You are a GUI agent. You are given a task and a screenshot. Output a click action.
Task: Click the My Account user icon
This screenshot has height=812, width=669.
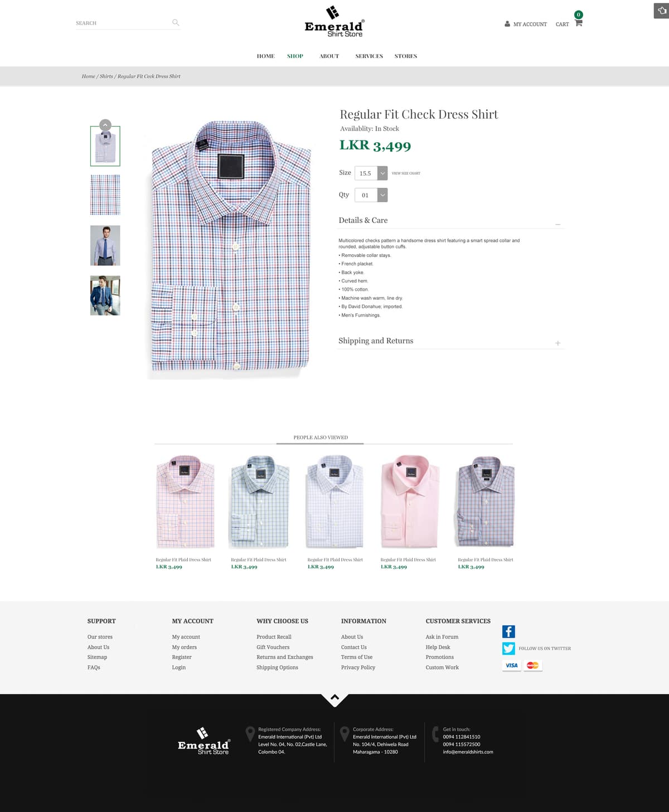pos(507,24)
